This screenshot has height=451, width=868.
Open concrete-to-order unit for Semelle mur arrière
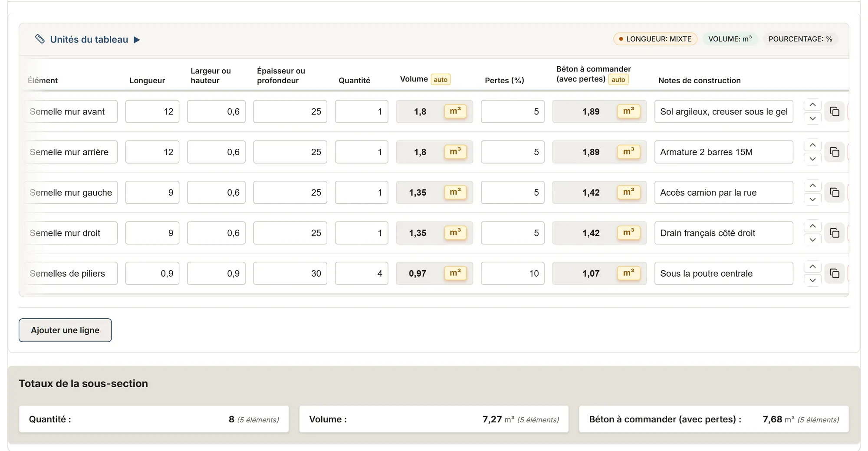[628, 152]
